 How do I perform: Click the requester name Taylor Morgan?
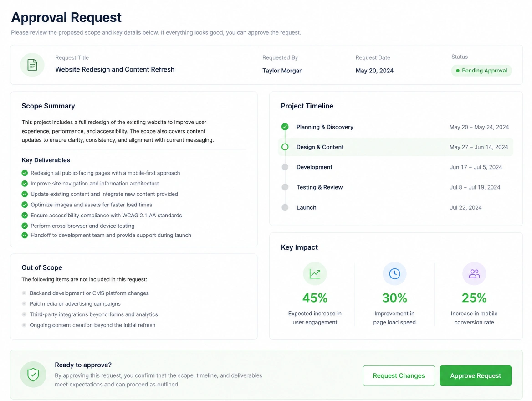282,71
